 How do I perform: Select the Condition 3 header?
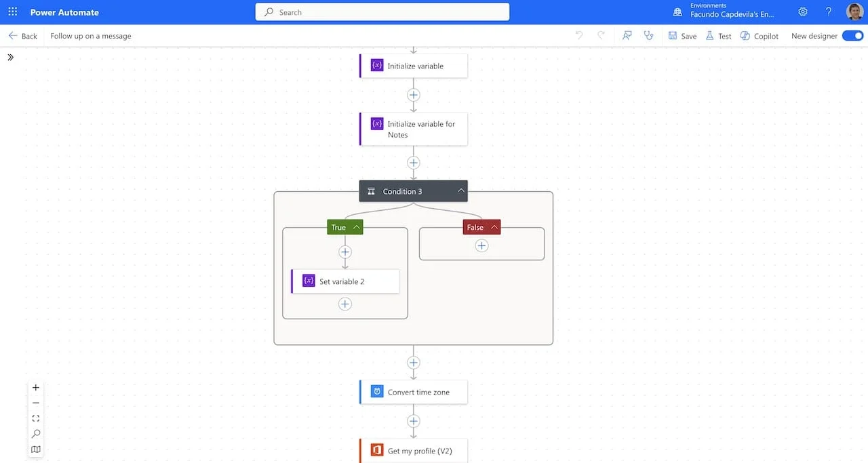414,191
